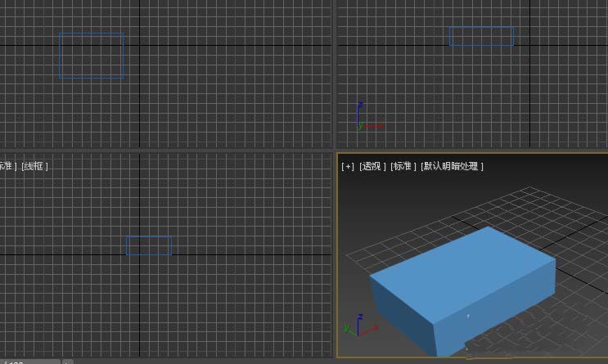Select the box outline in the top-right viewport
The width and height of the screenshot is (608, 364).
[x=482, y=36]
